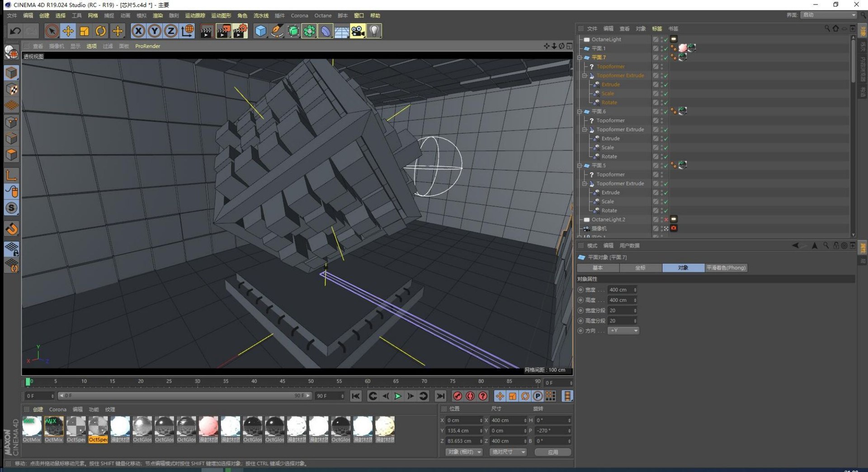Click the Undo arrow icon
868x472 pixels.
(15, 31)
